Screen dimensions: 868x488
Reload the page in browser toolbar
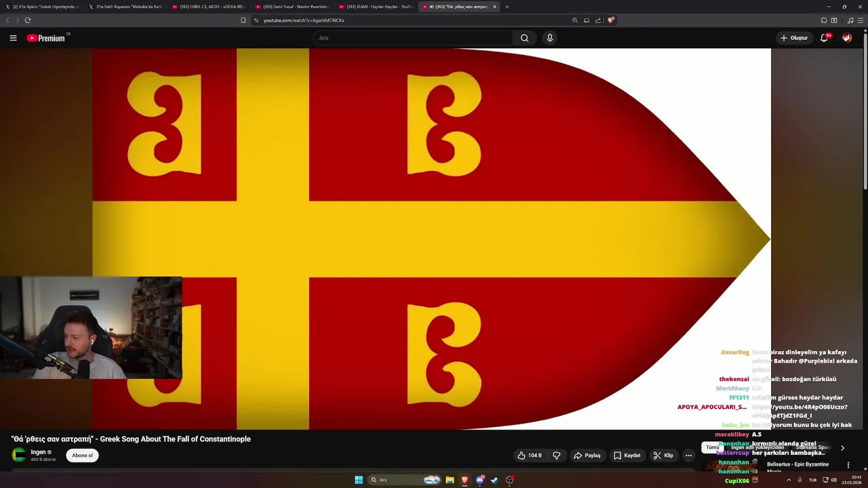click(x=28, y=20)
